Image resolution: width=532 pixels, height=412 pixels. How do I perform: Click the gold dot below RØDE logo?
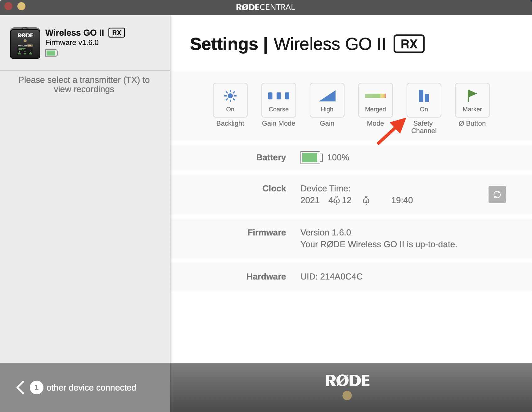(347, 396)
